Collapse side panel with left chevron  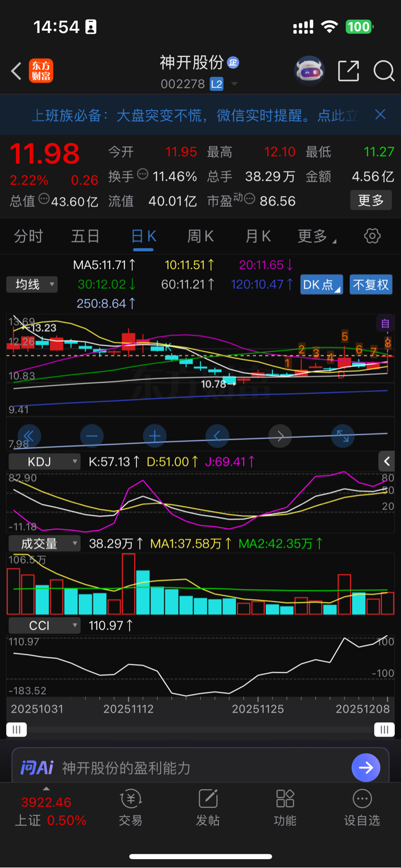click(386, 461)
